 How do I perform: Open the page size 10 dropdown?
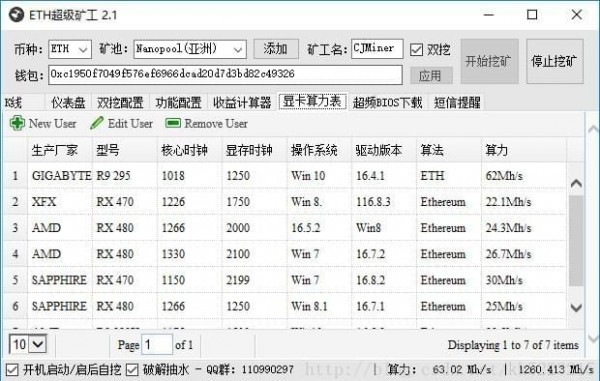28,344
